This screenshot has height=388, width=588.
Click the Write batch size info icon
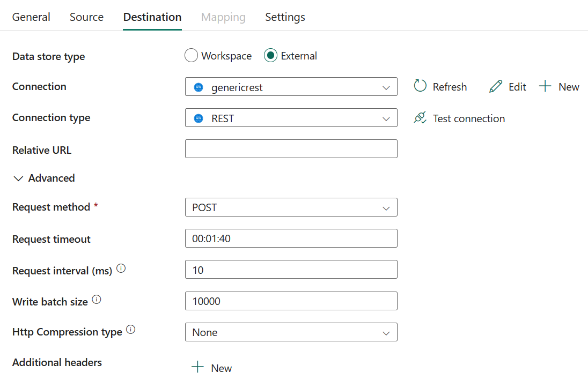click(97, 300)
